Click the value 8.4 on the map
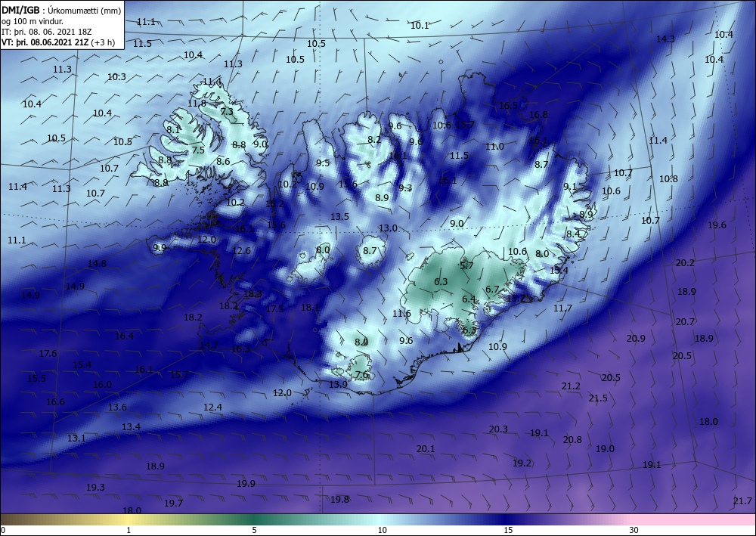This screenshot has height=536, width=756. point(573,234)
